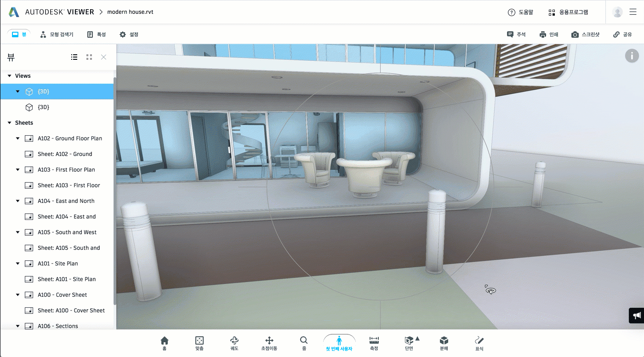Click sheet icon beside A101 - Site Plan

coord(29,264)
